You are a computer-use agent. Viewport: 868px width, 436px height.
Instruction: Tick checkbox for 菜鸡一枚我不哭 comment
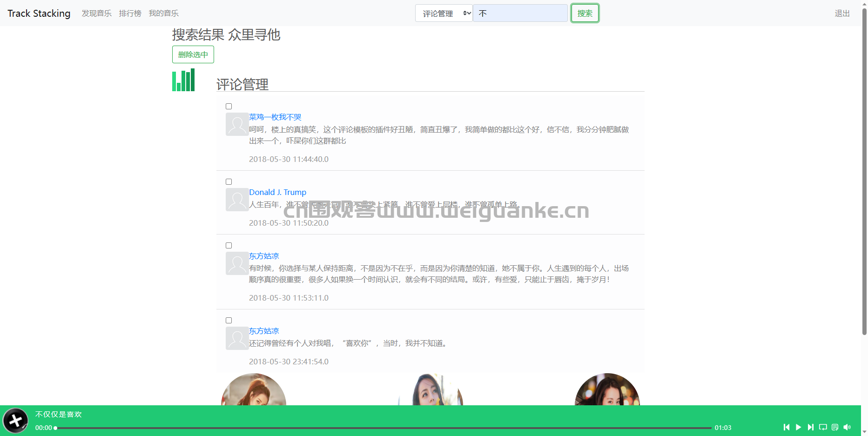(x=229, y=107)
